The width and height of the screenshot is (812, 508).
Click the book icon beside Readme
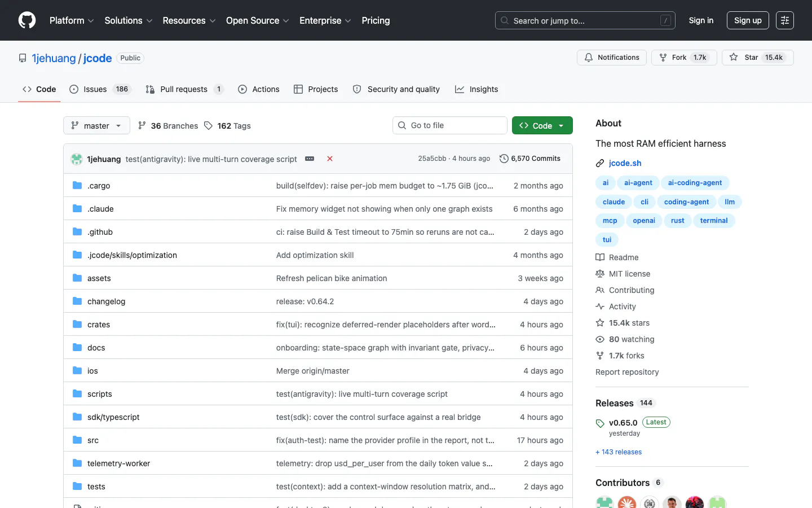pyautogui.click(x=600, y=257)
